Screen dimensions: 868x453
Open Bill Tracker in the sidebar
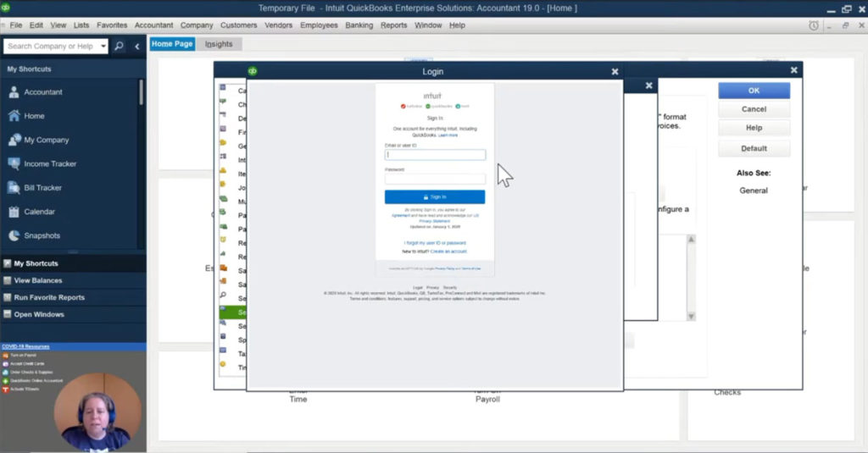tap(14, 187)
